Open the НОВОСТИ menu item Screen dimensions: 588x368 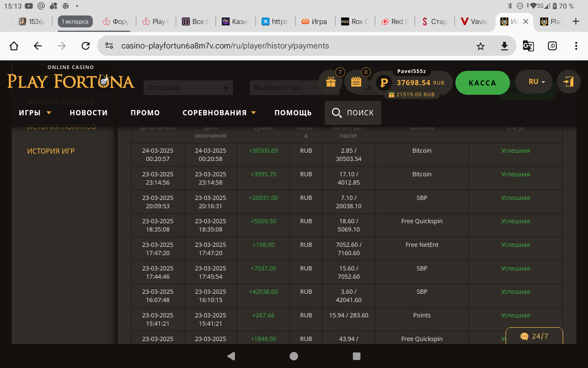tap(89, 113)
